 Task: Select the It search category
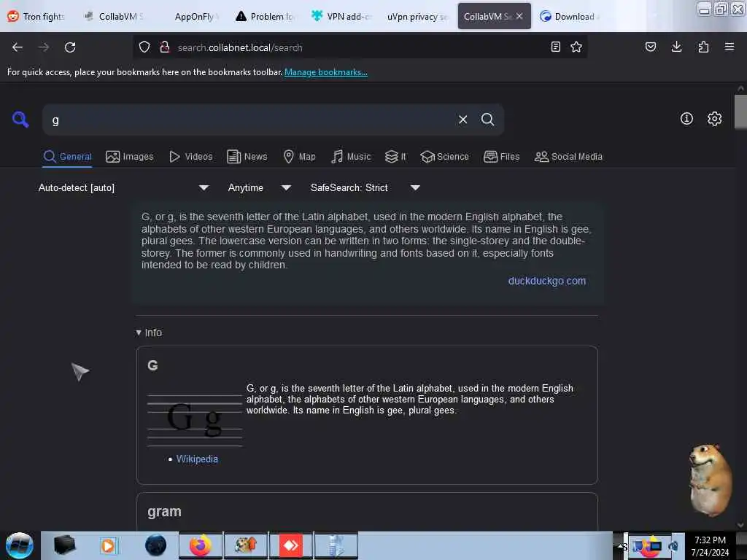(x=395, y=157)
